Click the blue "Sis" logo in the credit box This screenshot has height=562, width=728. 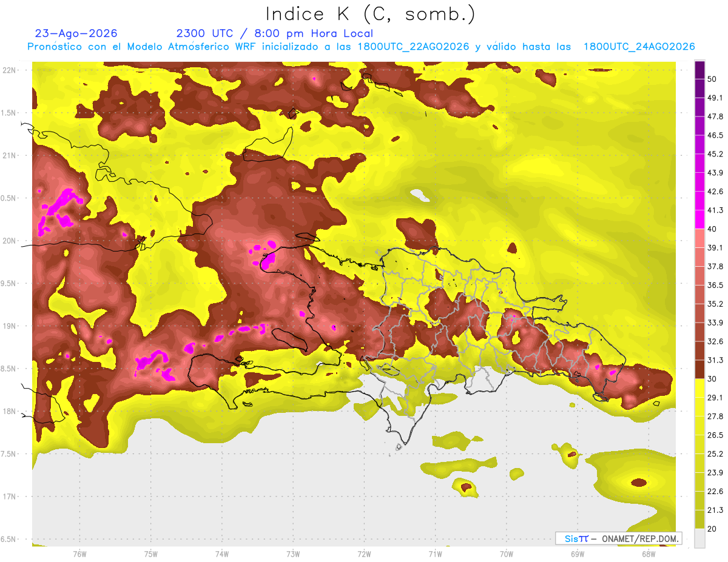point(571,538)
